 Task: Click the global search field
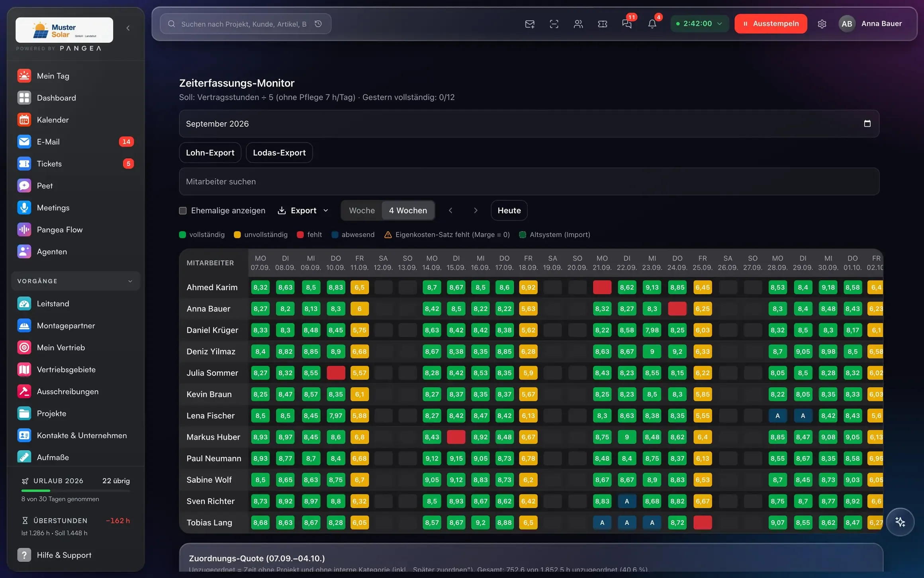(245, 24)
